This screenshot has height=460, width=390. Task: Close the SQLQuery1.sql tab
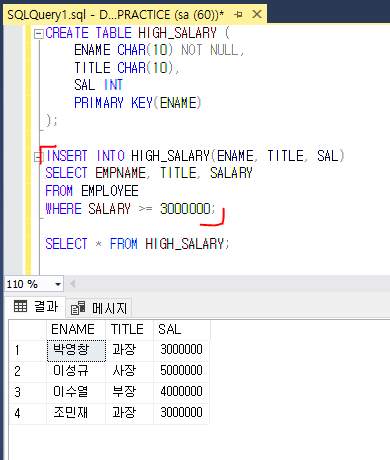[257, 14]
